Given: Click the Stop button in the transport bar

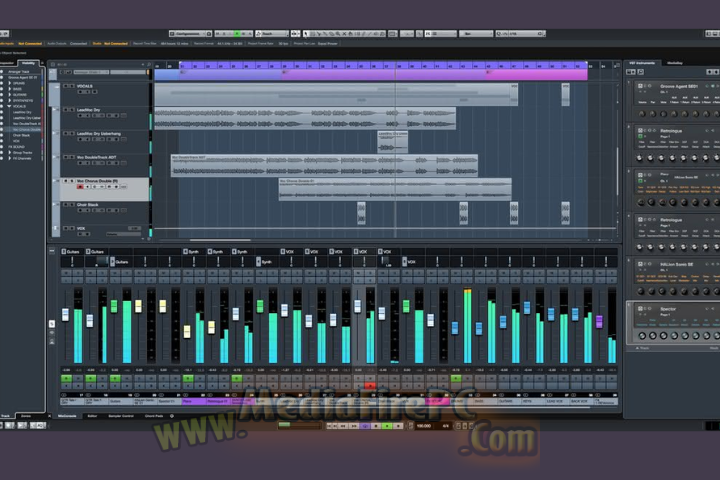Looking at the screenshot, I should click(376, 426).
